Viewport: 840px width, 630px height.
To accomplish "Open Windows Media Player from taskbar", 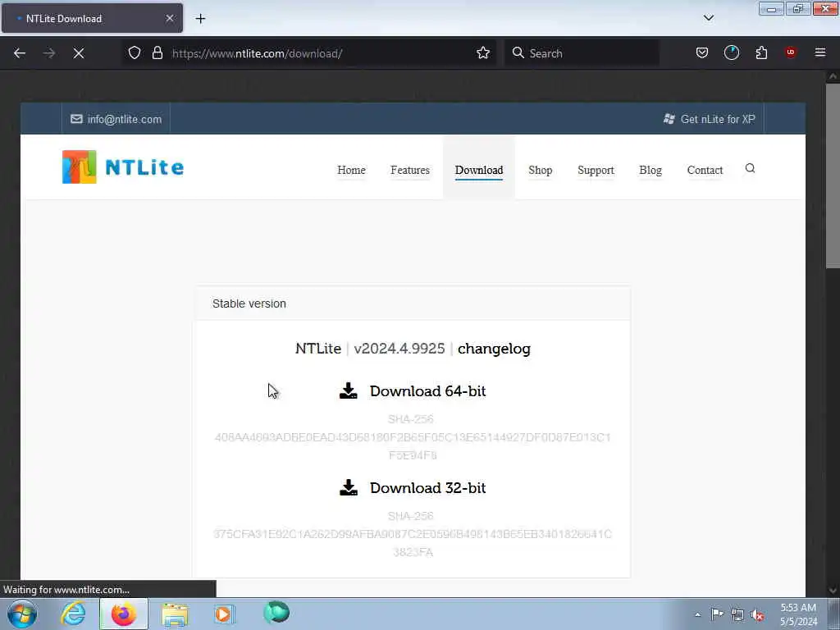I will coord(224,614).
